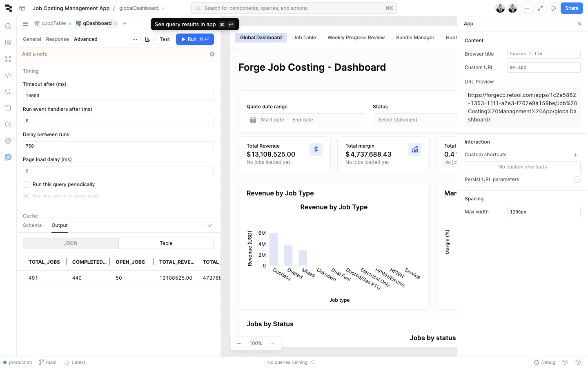The image size is (588, 368).
Task: Click the Share button
Action: [571, 8]
